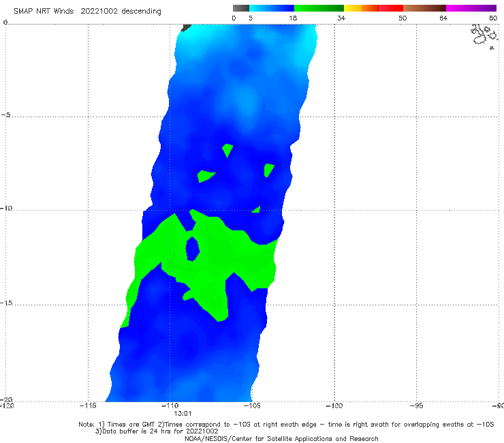Click the scale label '34'
The width and height of the screenshot is (504, 443).
click(x=341, y=18)
